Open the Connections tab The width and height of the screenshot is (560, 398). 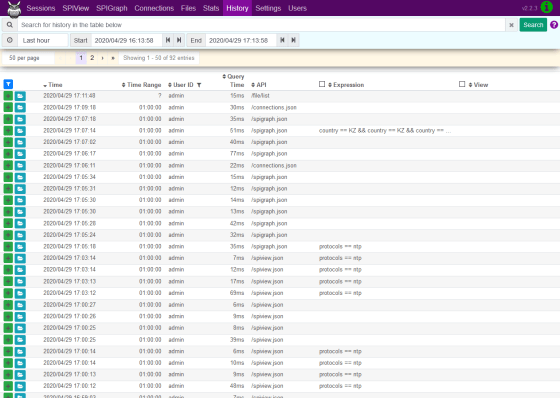(x=154, y=8)
